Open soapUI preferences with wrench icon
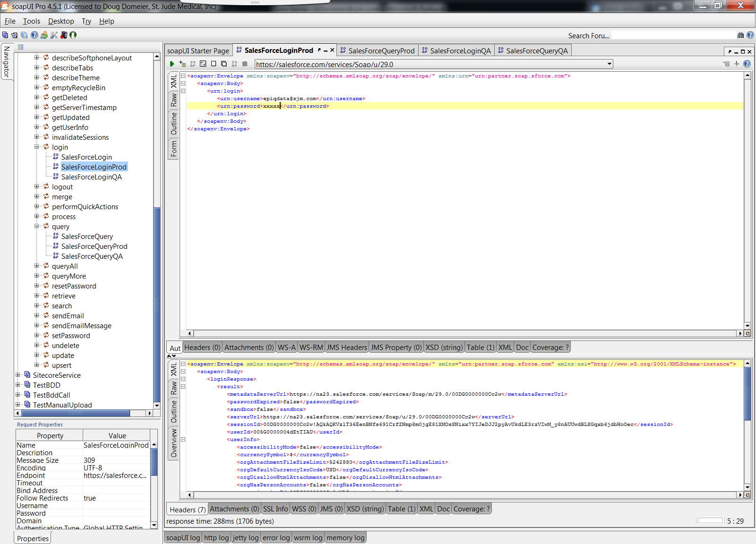This screenshot has height=544, width=756. [53, 35]
